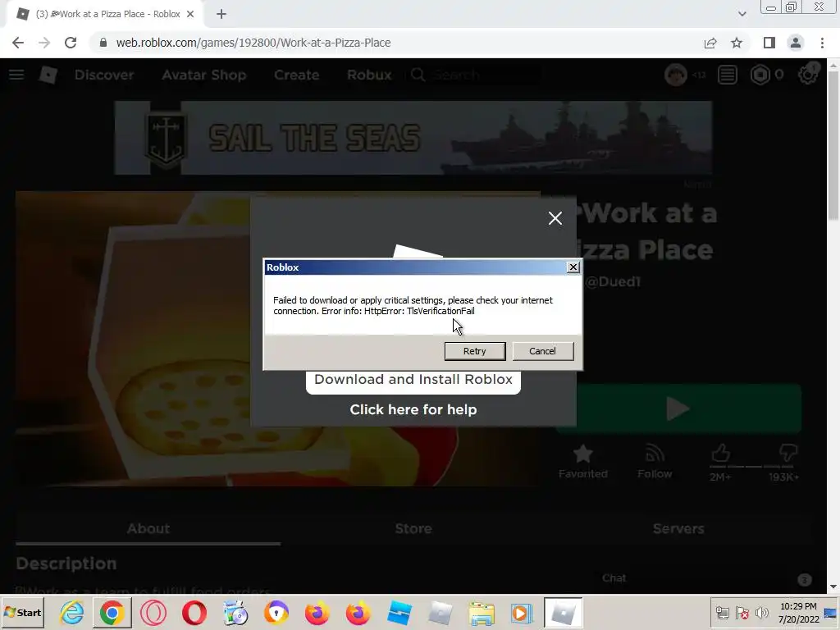Open the Click here for help link

pyautogui.click(x=413, y=409)
